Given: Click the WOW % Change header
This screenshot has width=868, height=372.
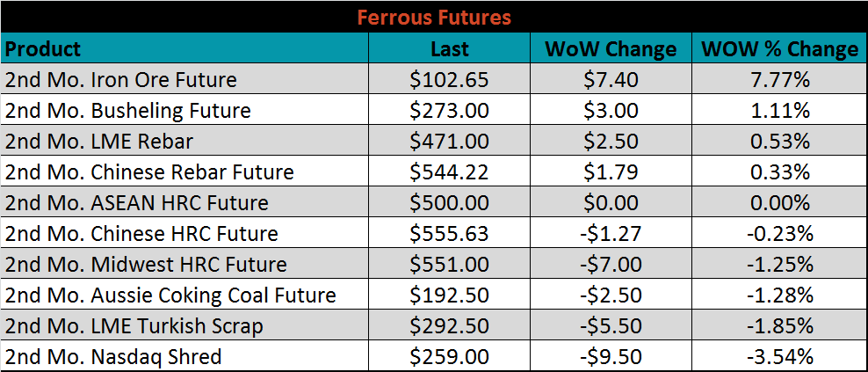Looking at the screenshot, I should (x=779, y=49).
